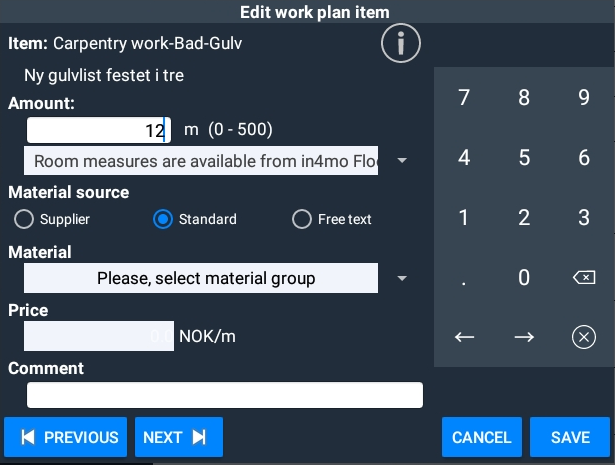The width and height of the screenshot is (615, 465).
Task: Go to the next work plan item
Action: (x=178, y=437)
